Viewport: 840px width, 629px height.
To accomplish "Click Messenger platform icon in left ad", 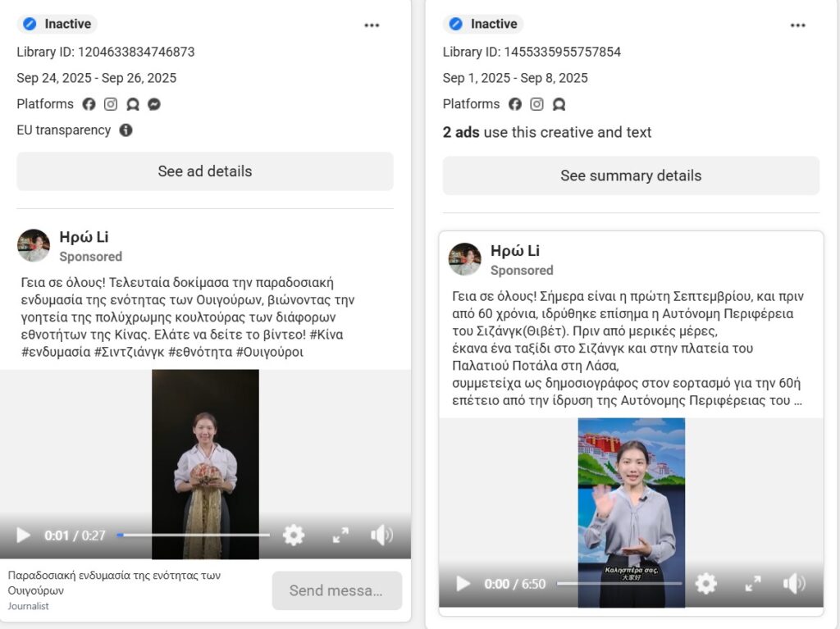I will tap(153, 104).
